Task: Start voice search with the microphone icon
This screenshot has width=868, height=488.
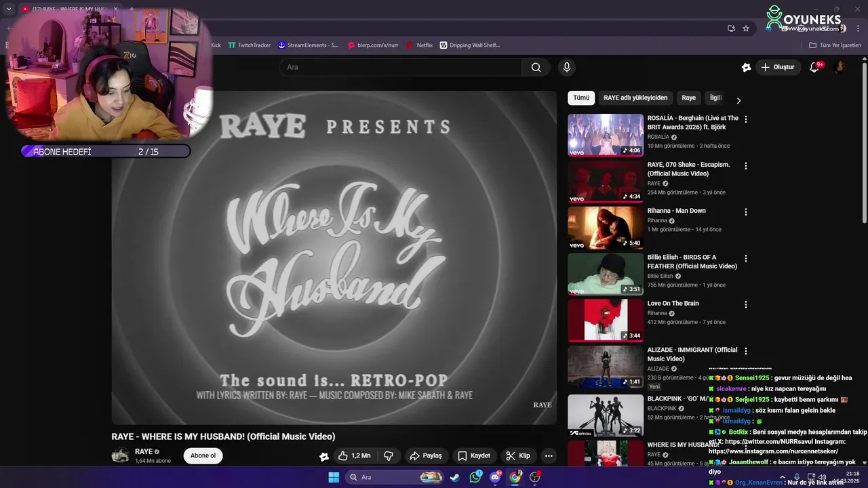Action: (x=567, y=67)
